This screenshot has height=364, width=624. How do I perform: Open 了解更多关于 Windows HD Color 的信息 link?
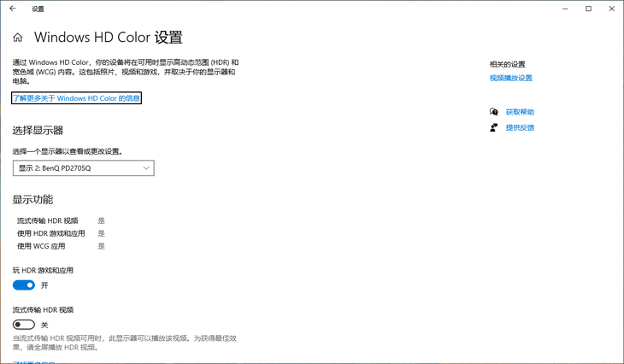76,98
